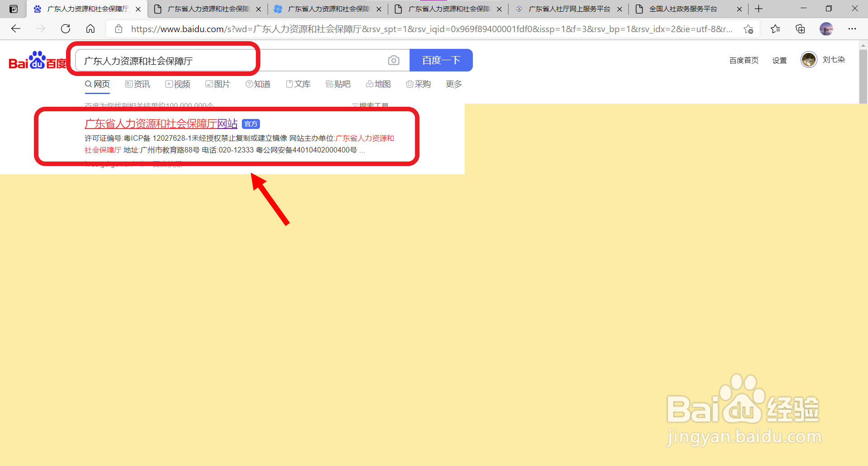This screenshot has height=466, width=868.
Task: Close the 全国人社政务服务平台 tab
Action: click(x=740, y=9)
